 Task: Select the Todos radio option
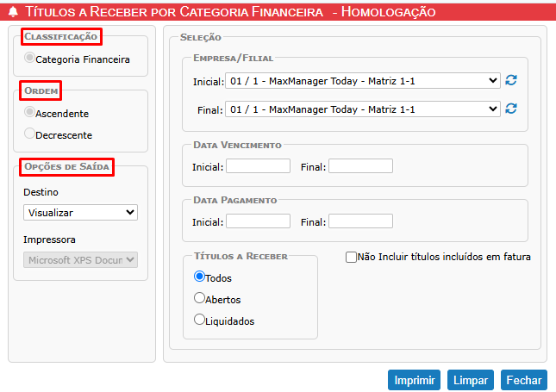200,277
